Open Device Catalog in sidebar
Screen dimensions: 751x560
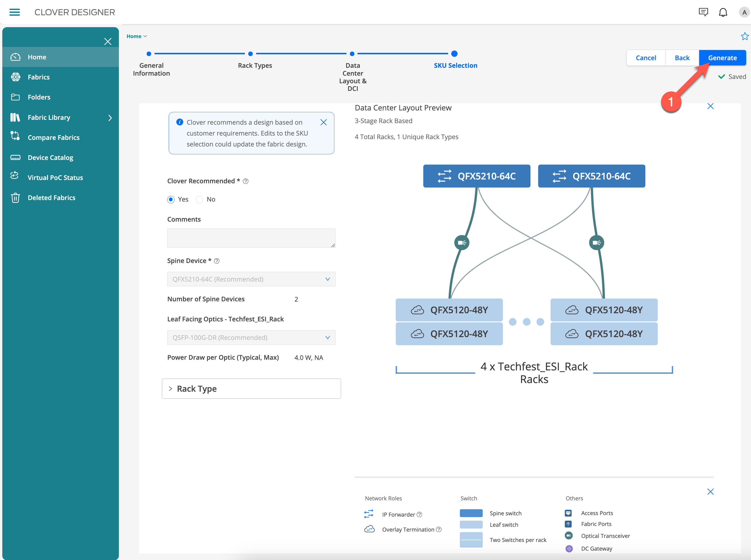click(50, 158)
